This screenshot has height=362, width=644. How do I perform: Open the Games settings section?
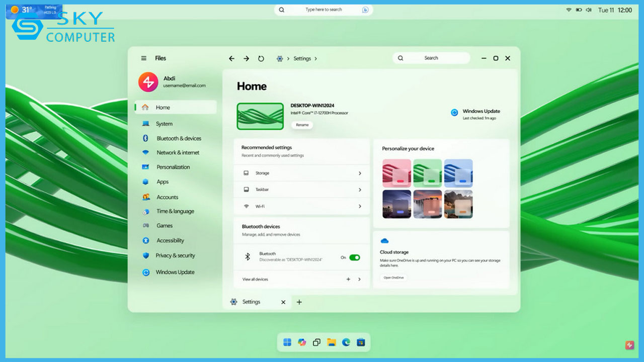coord(164,225)
